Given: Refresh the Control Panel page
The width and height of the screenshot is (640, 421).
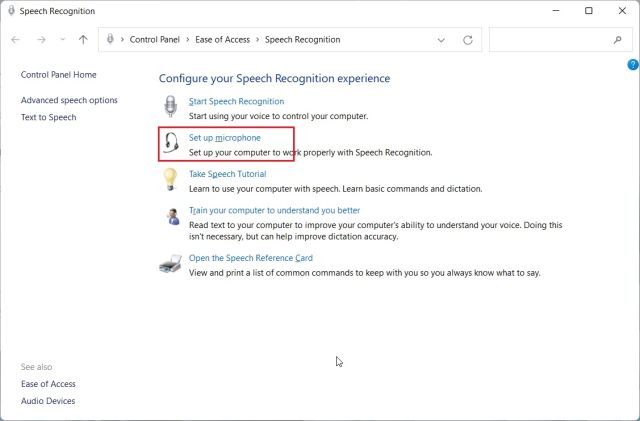Looking at the screenshot, I should (x=467, y=40).
